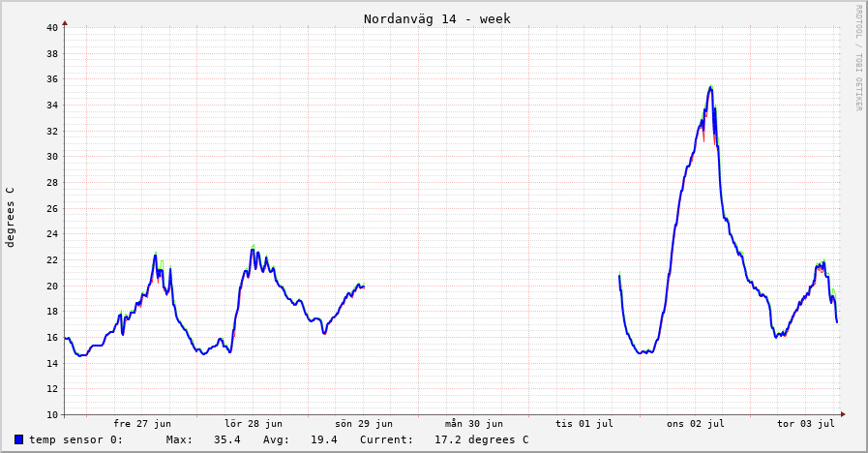Click the chart title 'Nordanväg 14 - week'
The image size is (868, 453).
click(436, 18)
